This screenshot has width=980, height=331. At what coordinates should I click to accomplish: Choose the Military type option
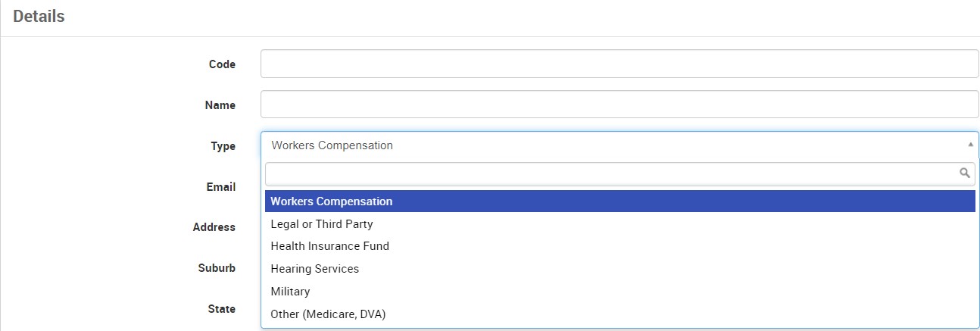click(x=290, y=292)
